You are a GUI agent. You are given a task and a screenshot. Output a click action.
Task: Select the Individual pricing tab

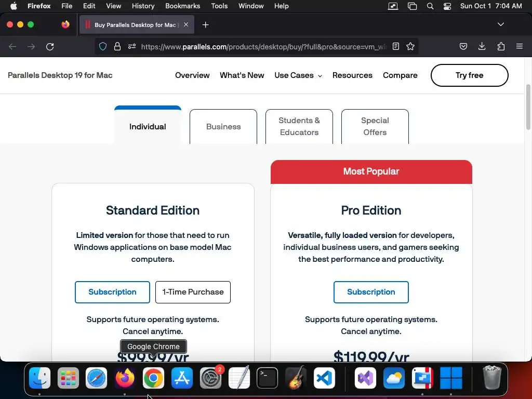coord(148,125)
